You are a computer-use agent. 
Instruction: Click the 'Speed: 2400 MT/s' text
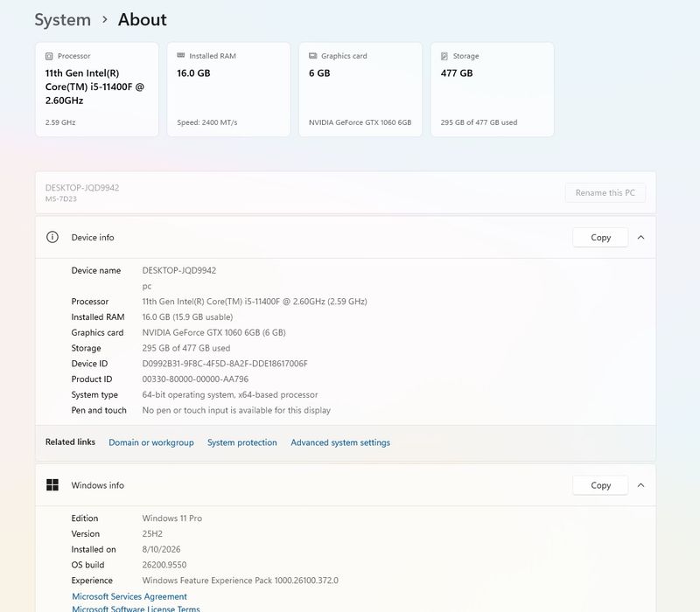(207, 122)
